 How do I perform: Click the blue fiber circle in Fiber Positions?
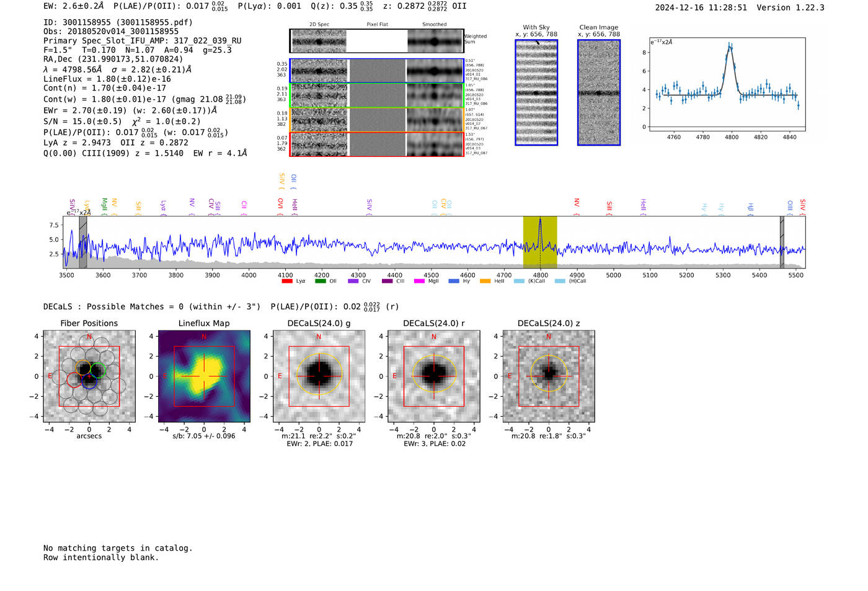(x=89, y=381)
